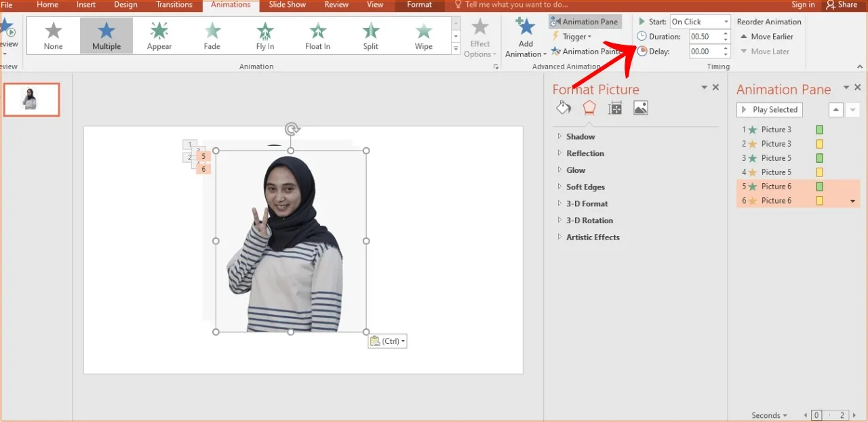Open Animation Pane options arrow

[846, 88]
